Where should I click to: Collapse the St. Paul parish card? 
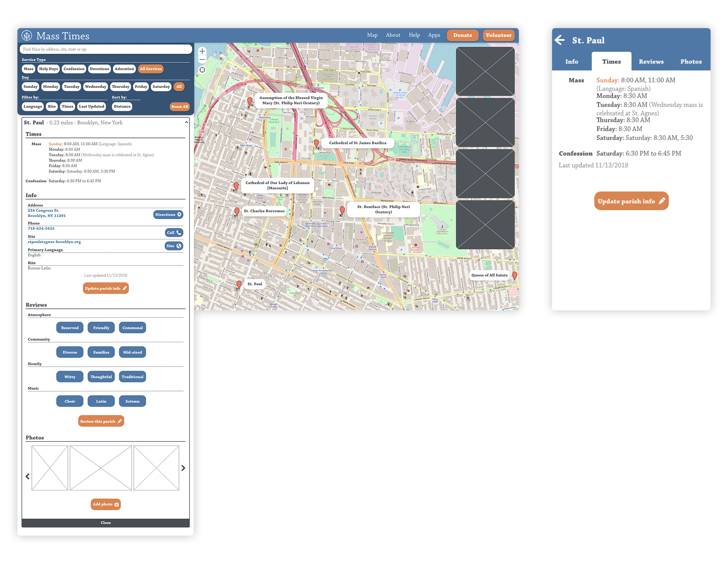[x=186, y=122]
